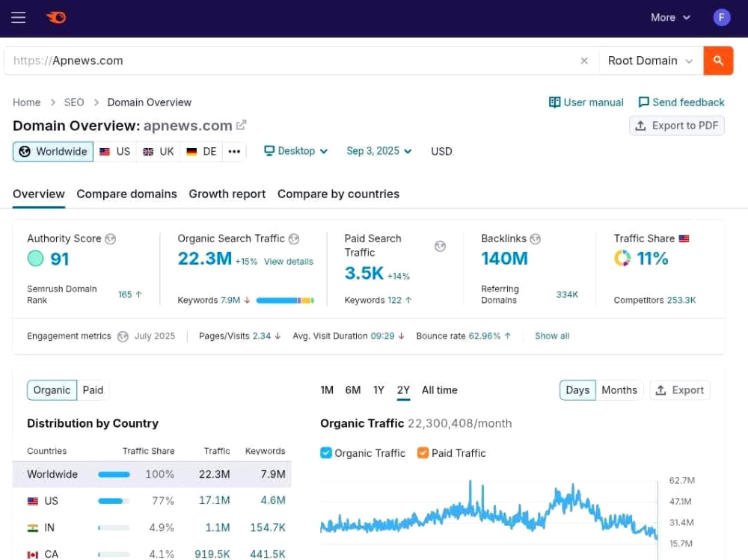Open the hamburger navigation menu
The width and height of the screenshot is (748, 560).
pos(18,18)
